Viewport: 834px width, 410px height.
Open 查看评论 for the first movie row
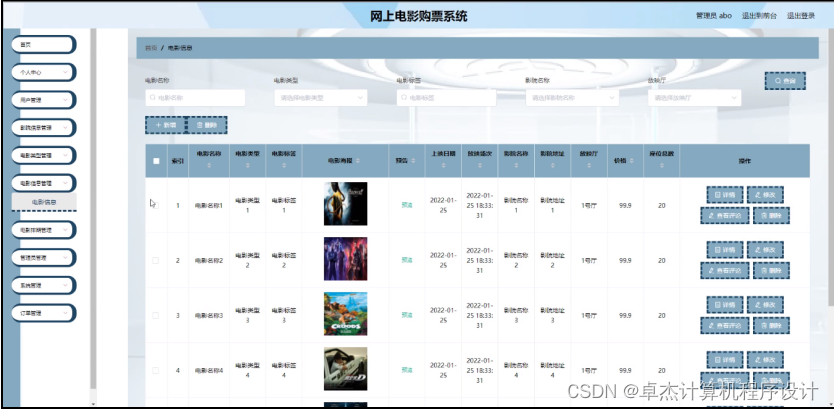(725, 214)
